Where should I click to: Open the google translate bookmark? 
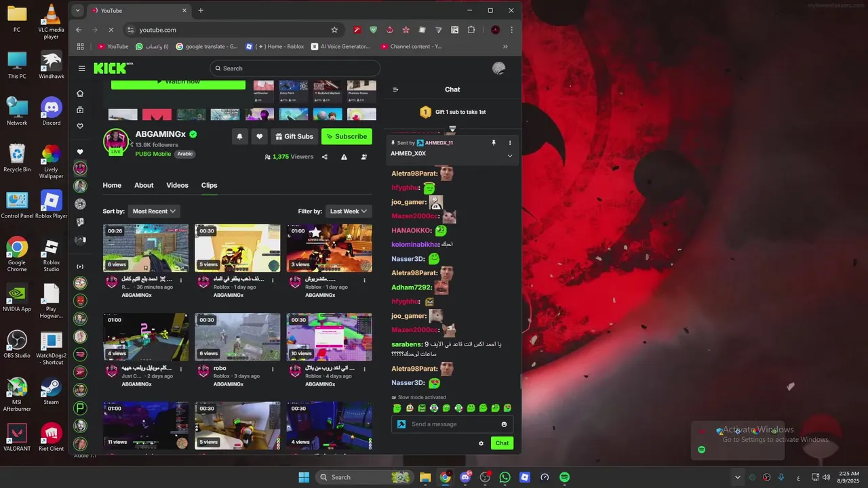pos(207,47)
